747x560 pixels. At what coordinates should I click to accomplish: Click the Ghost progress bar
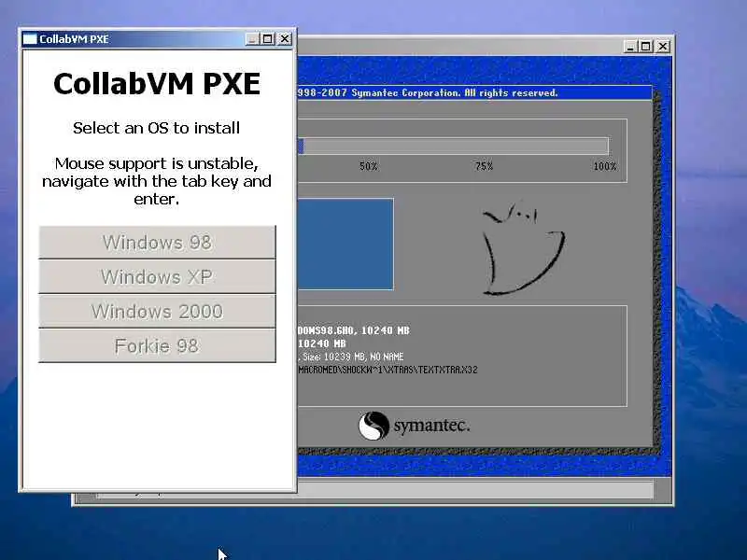(453, 146)
